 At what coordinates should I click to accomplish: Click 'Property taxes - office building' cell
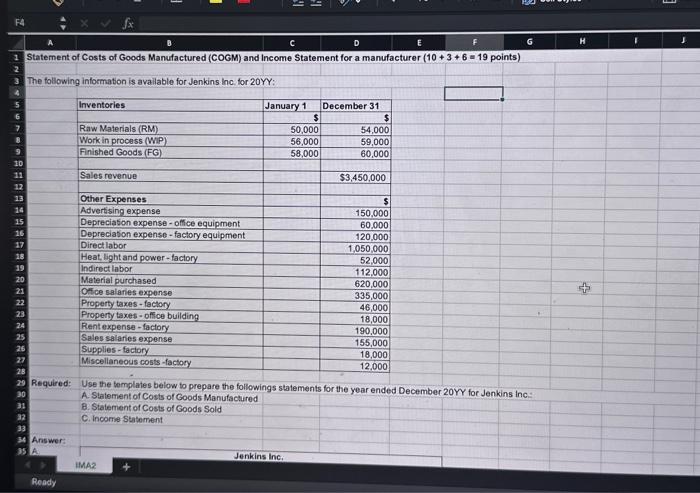pyautogui.click(x=172, y=315)
